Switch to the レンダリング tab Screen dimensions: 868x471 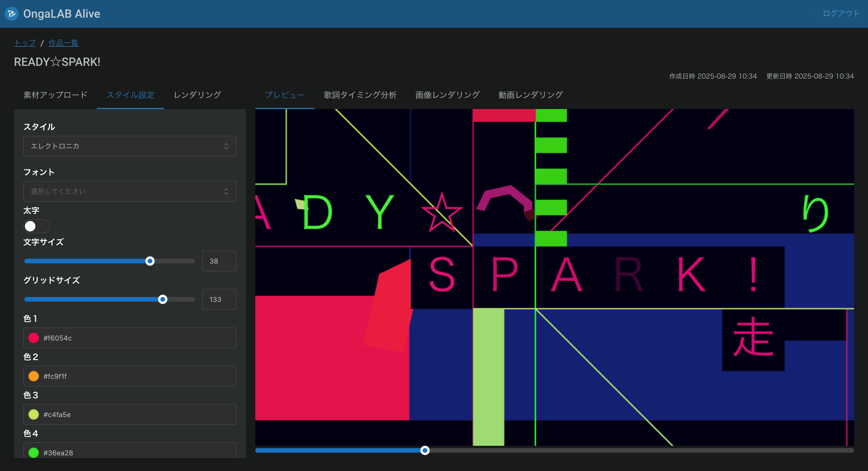point(197,95)
